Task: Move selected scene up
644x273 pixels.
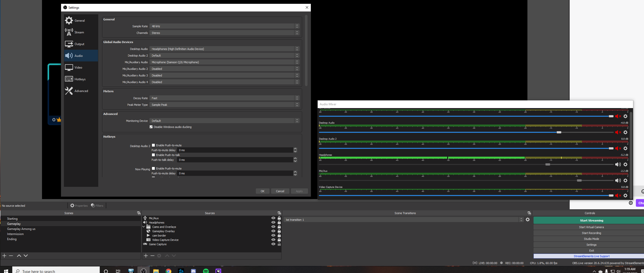Action: pyautogui.click(x=19, y=256)
